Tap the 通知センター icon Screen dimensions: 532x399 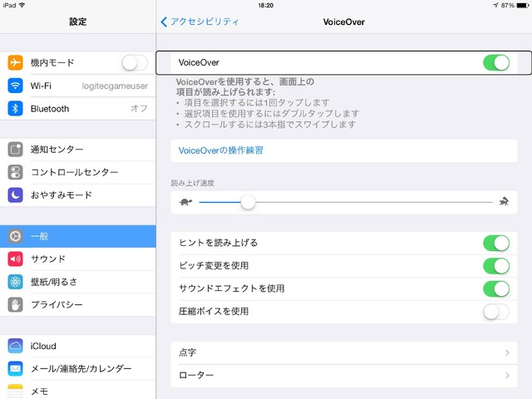(x=15, y=150)
